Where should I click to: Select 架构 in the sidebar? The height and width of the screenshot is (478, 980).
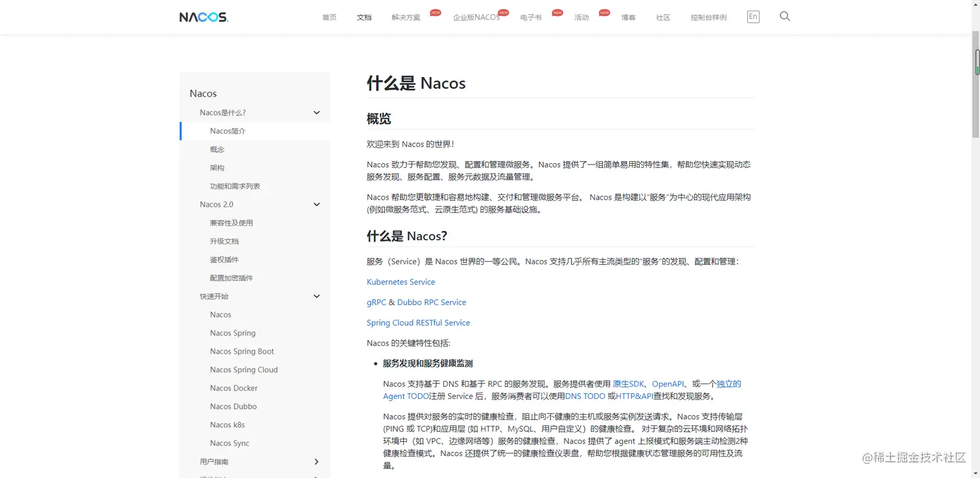click(217, 168)
